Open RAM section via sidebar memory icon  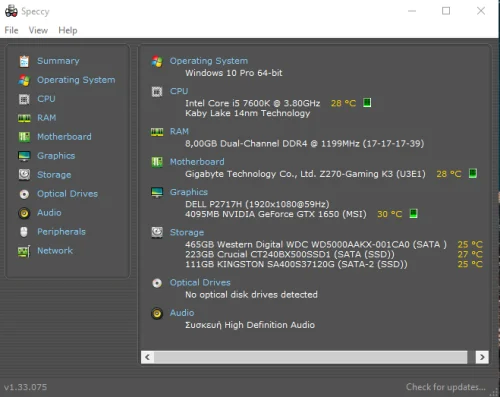tap(24, 118)
